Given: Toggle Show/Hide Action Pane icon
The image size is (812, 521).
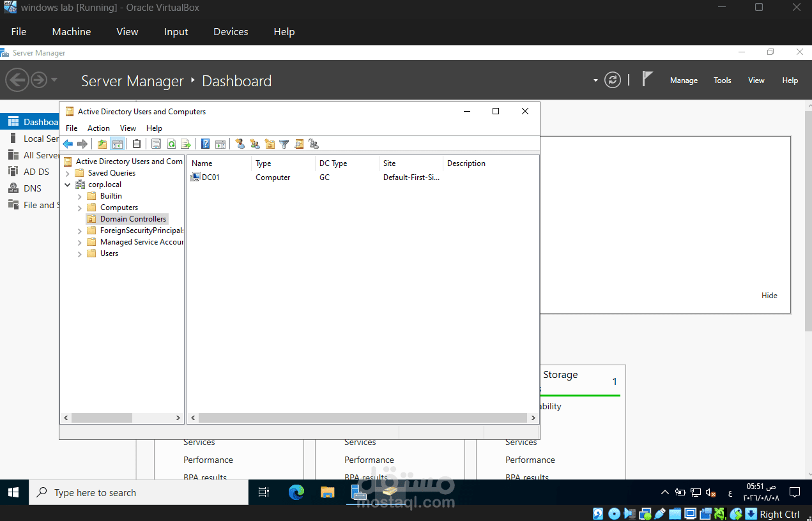Looking at the screenshot, I should point(220,144).
